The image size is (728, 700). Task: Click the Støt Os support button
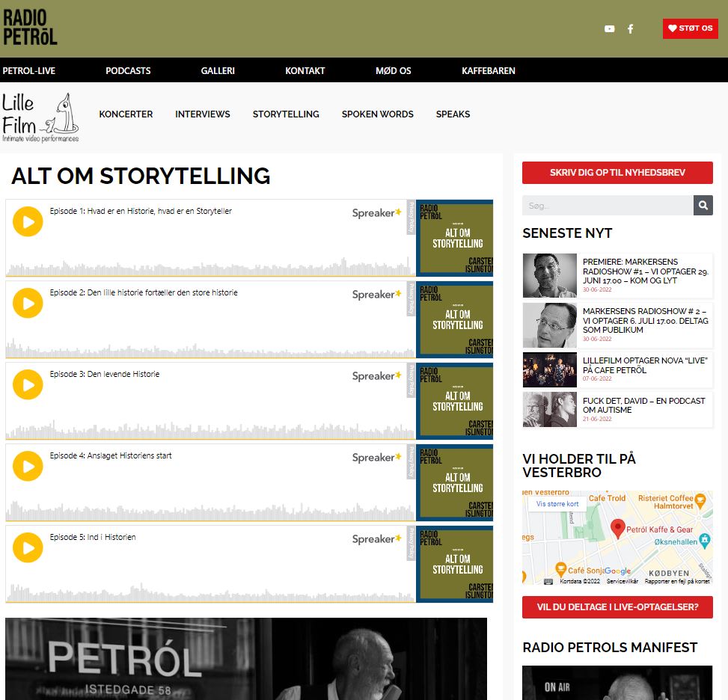click(691, 28)
